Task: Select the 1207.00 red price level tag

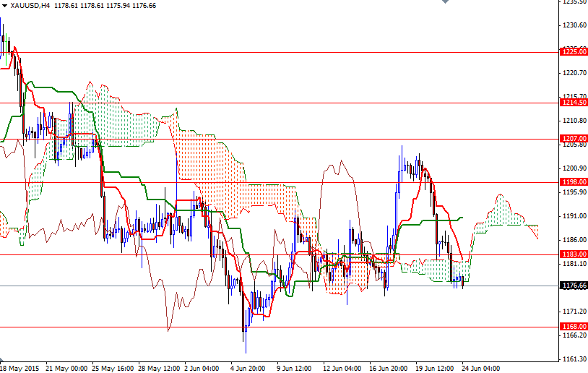Action: tap(573, 138)
